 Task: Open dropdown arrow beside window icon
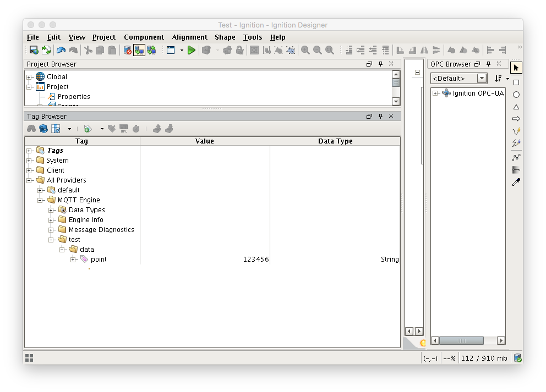182,51
